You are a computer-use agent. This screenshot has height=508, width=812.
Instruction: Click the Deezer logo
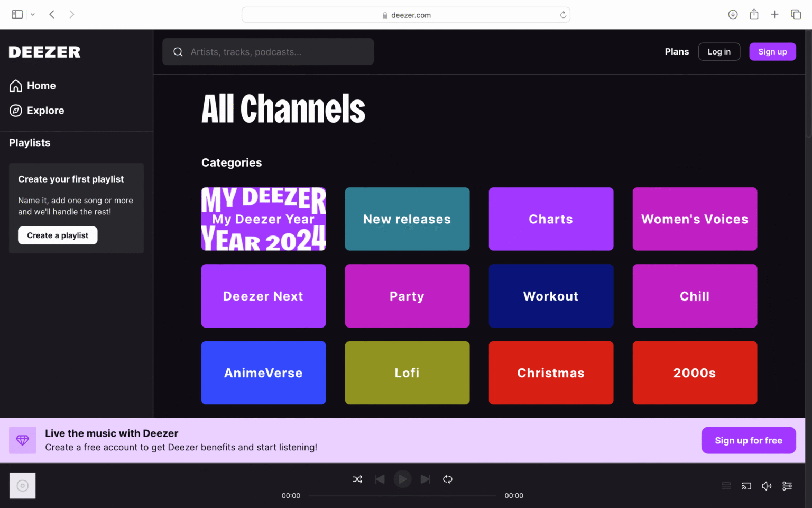[44, 51]
